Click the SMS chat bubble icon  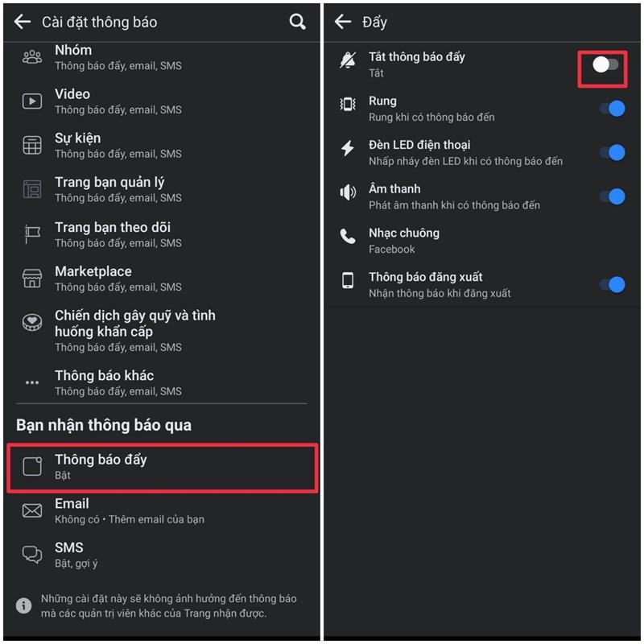point(32,555)
